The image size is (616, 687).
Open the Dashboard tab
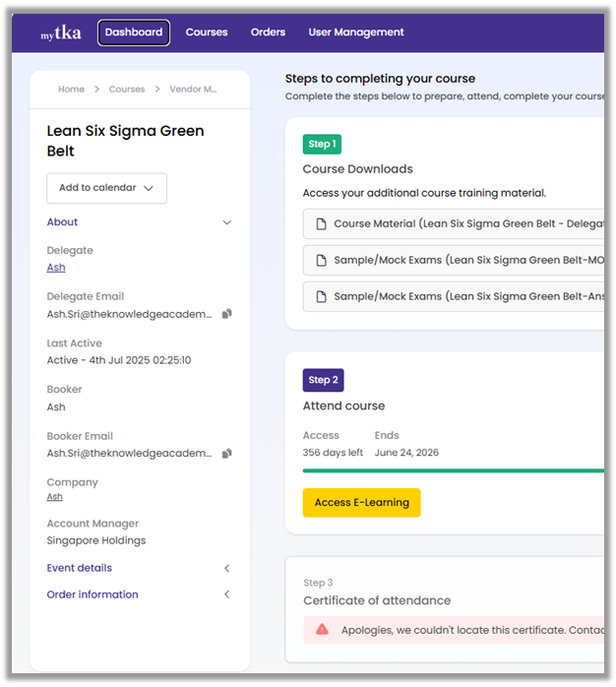click(134, 32)
